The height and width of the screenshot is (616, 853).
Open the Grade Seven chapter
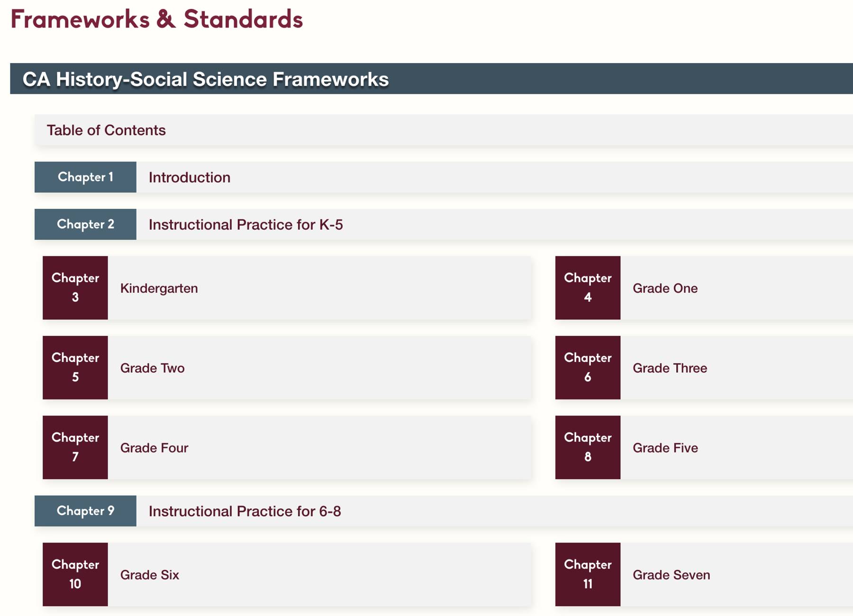click(x=671, y=575)
